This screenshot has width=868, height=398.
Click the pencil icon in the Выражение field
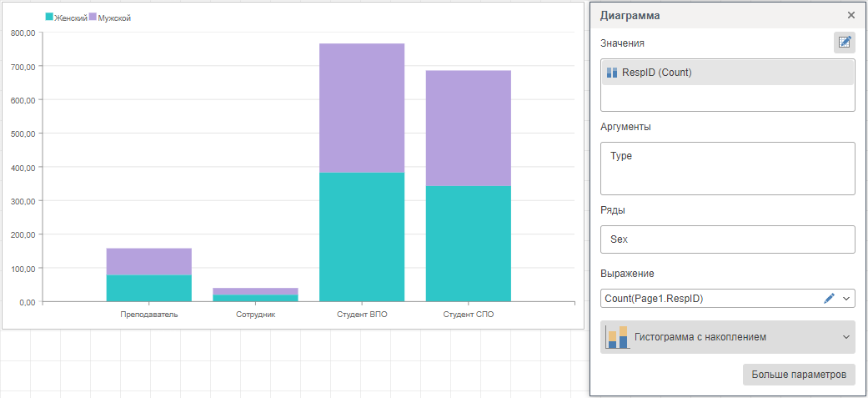coord(829,298)
